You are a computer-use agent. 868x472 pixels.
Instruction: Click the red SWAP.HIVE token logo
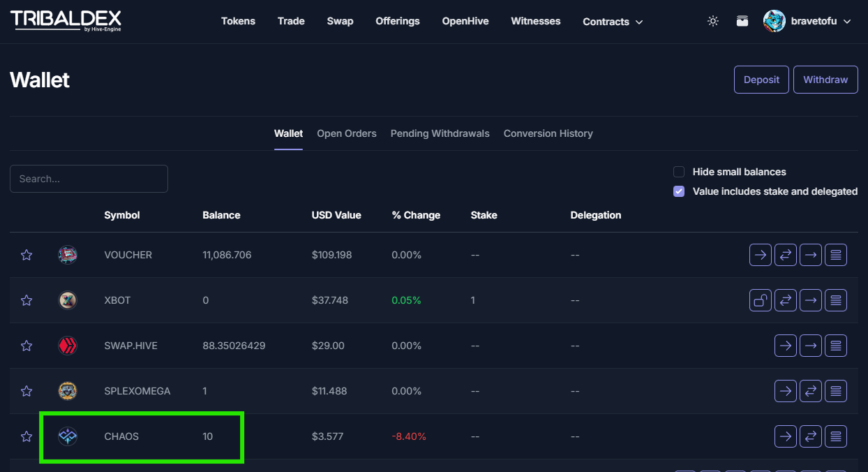(68, 346)
